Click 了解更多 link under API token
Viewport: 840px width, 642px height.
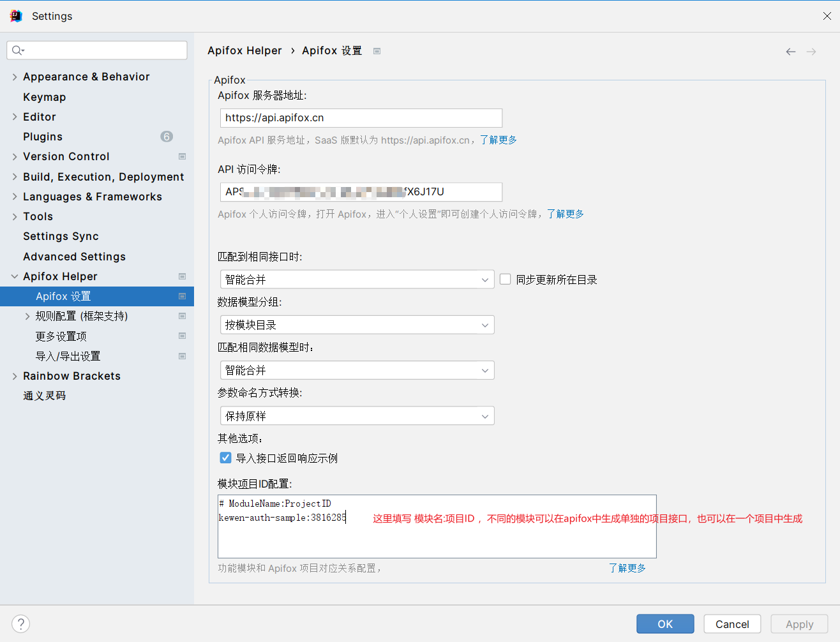566,214
